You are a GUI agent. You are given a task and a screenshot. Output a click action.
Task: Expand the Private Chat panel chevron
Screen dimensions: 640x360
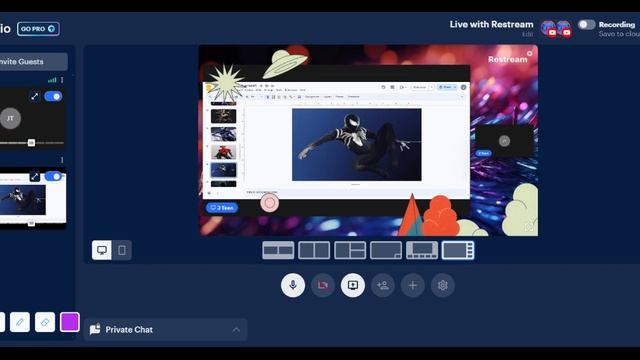(236, 330)
